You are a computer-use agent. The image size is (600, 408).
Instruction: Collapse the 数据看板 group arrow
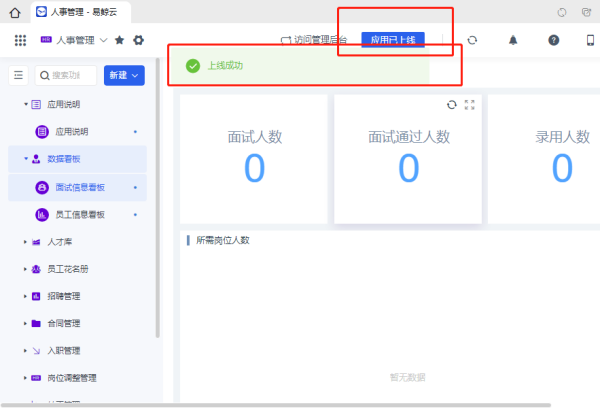point(26,158)
